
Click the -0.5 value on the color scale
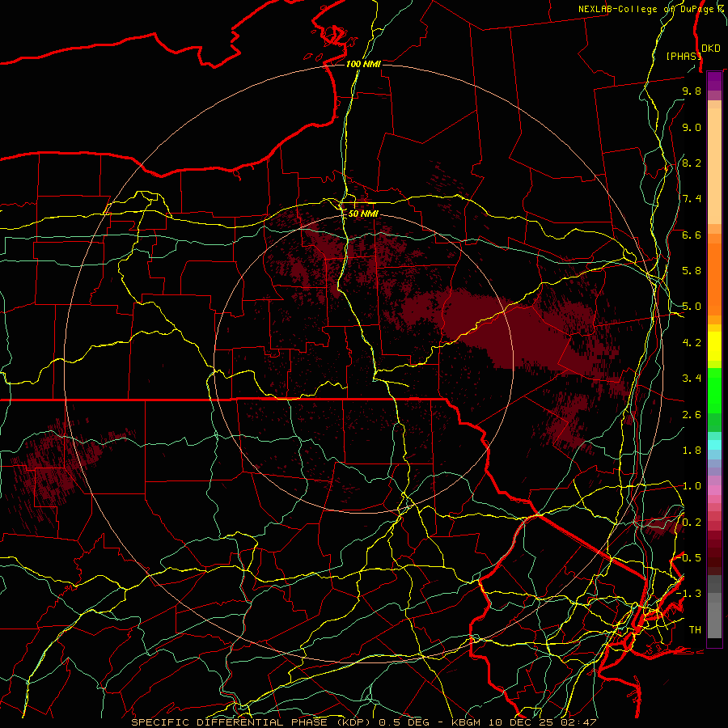pyautogui.click(x=689, y=558)
